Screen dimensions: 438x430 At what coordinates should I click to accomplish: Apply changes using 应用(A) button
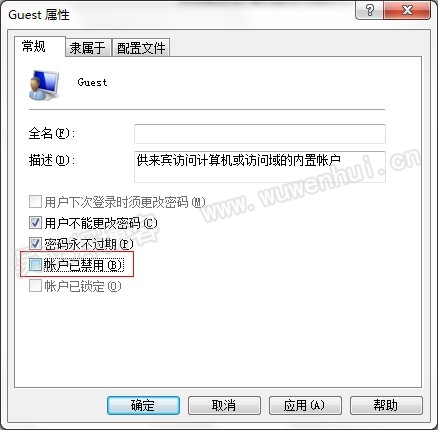coord(305,405)
